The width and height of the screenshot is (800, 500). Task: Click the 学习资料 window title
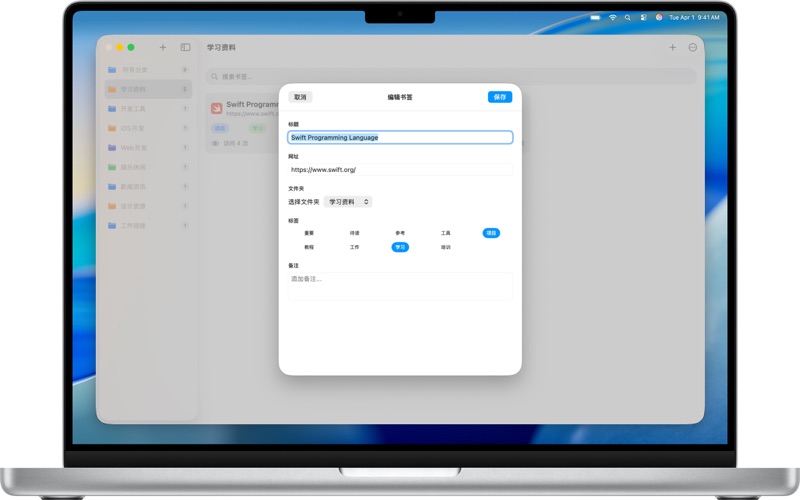[x=221, y=47]
